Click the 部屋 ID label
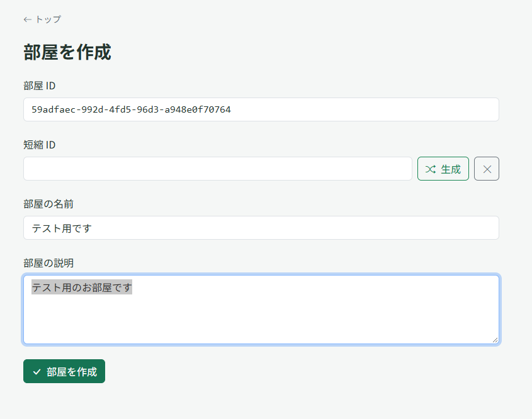The image size is (532, 419). pyautogui.click(x=40, y=86)
